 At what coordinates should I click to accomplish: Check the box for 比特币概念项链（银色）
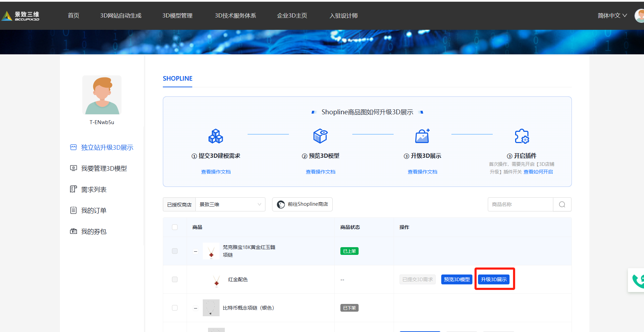coord(175,308)
